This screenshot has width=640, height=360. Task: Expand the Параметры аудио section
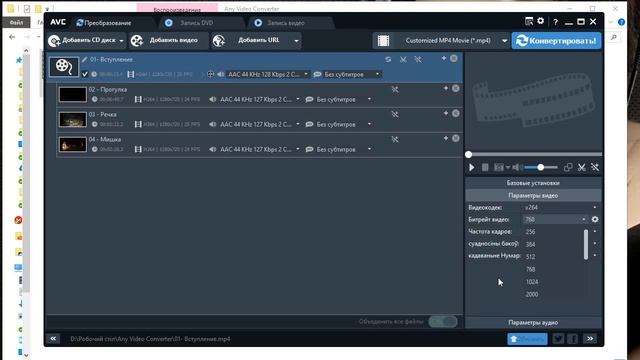[533, 322]
